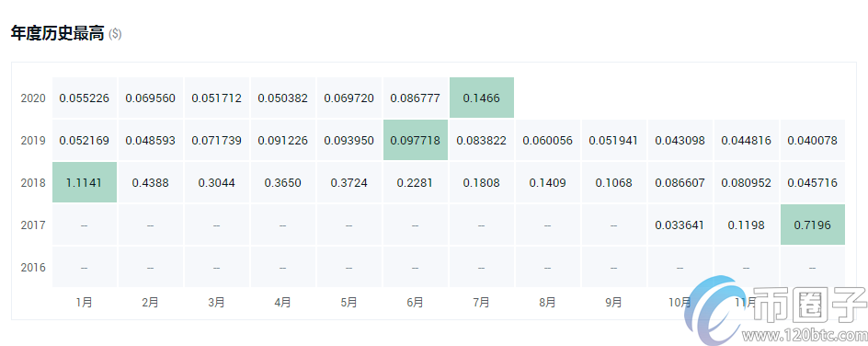The image size is (868, 346).
Task: Click the 6月 column label
Action: pos(416,302)
